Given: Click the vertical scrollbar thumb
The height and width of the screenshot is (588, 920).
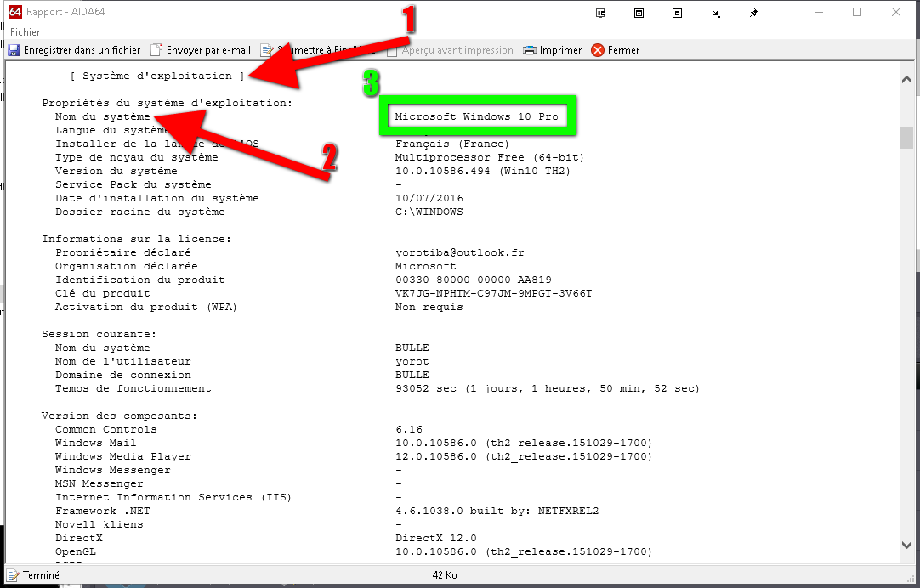Looking at the screenshot, I should [x=906, y=137].
